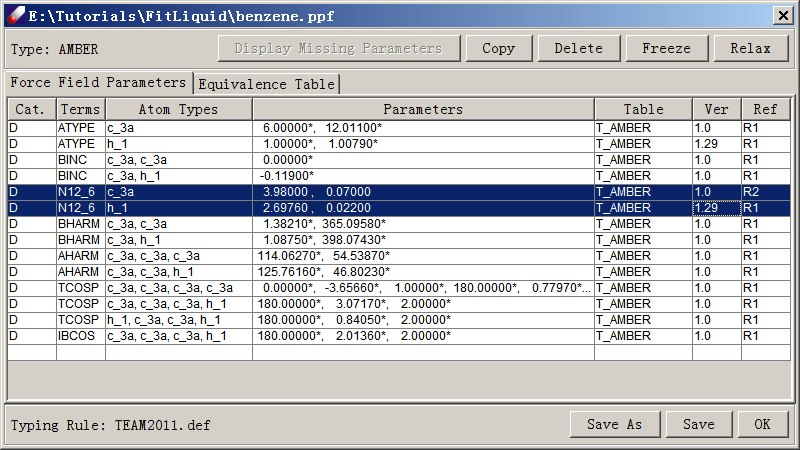Click parameters 1.08750*, 398.07430*
The height and width of the screenshot is (450, 800).
pyautogui.click(x=423, y=240)
